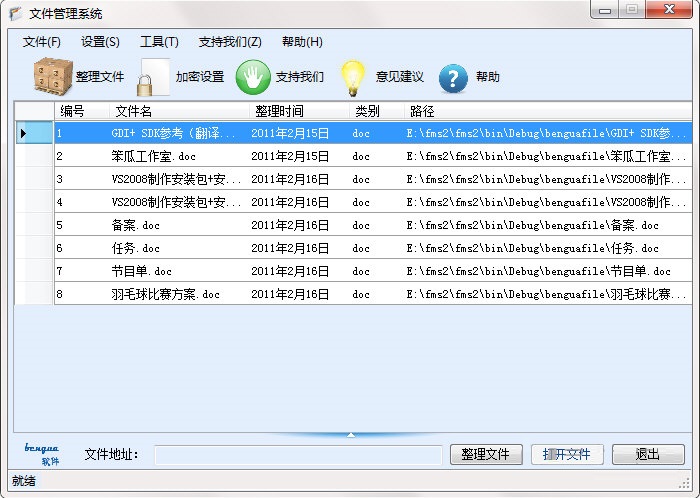This screenshot has width=700, height=498.
Task: Click the 打开文件 button
Action: (567, 454)
